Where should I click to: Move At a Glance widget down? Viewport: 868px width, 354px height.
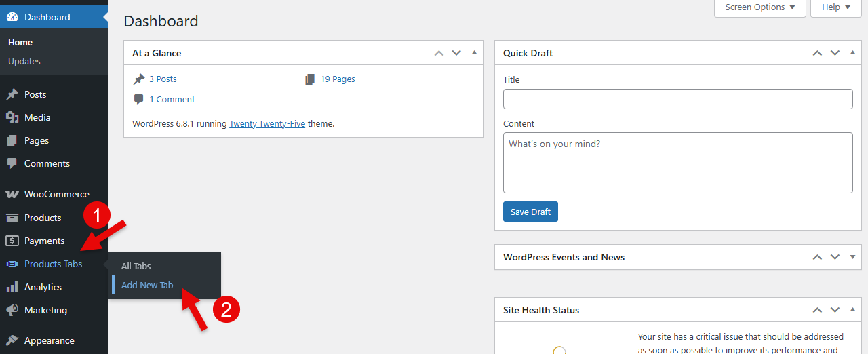[456, 53]
